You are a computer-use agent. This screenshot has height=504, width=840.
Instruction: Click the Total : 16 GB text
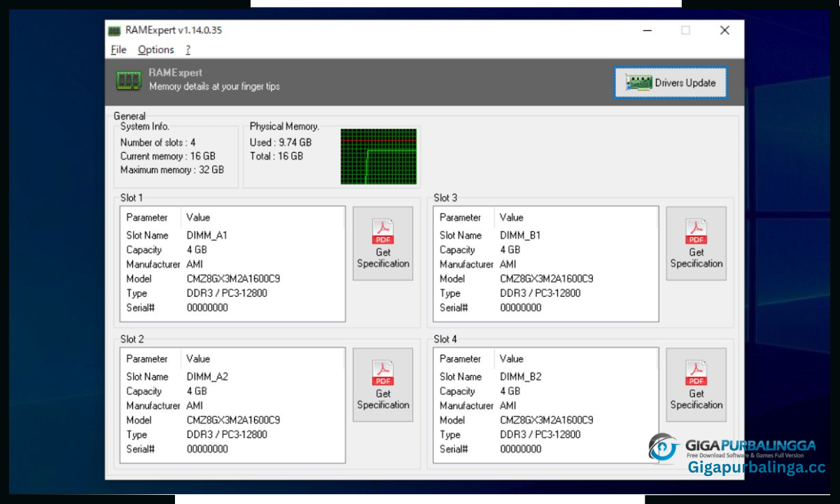(x=276, y=156)
